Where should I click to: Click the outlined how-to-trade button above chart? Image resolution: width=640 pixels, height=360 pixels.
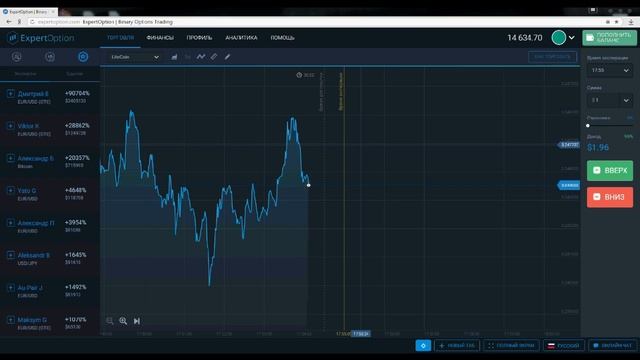coord(552,57)
